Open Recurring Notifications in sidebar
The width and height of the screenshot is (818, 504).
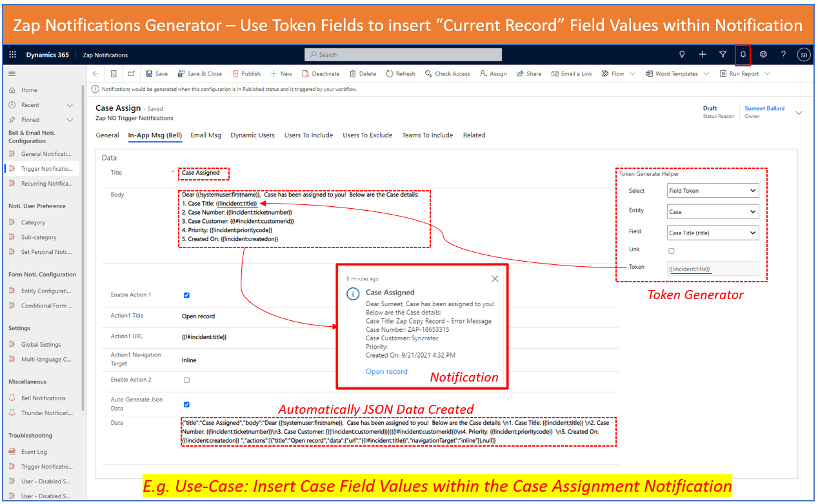click(x=41, y=184)
